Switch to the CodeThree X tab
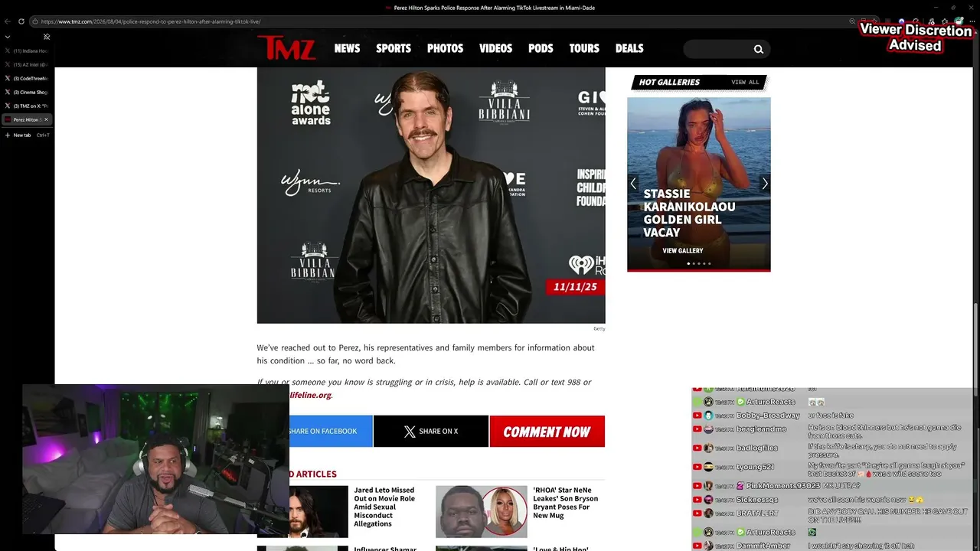 point(27,78)
